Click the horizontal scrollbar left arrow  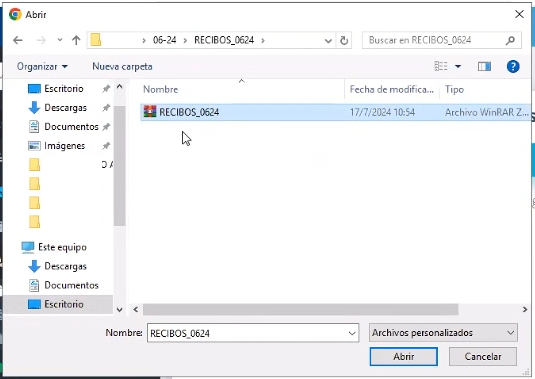point(136,309)
